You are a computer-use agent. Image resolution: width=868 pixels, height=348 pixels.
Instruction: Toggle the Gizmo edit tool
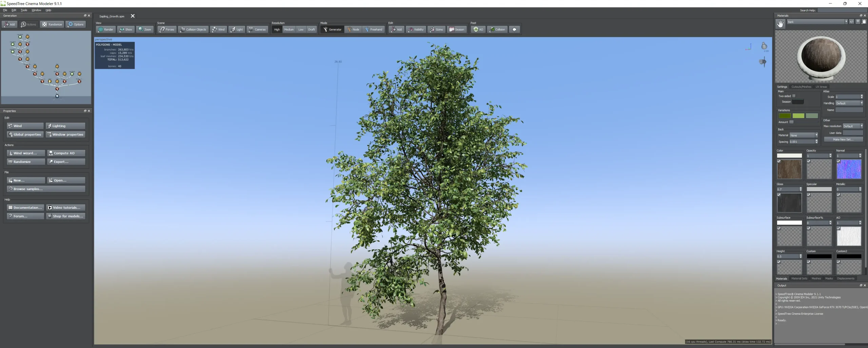(436, 29)
